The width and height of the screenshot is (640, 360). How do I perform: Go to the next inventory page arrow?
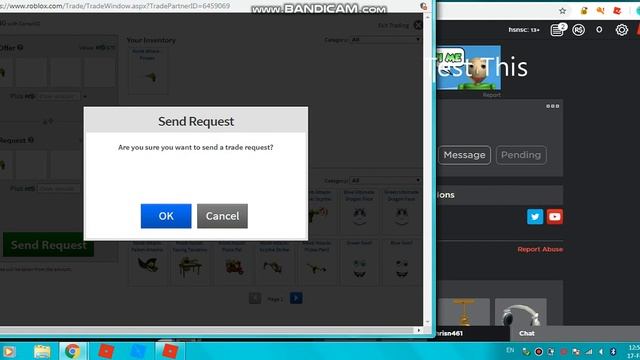click(296, 298)
